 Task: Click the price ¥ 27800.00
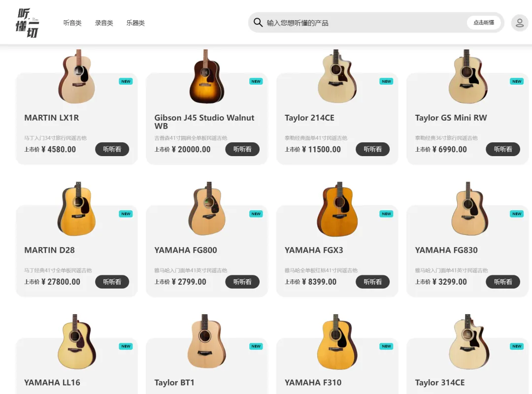coord(61,282)
